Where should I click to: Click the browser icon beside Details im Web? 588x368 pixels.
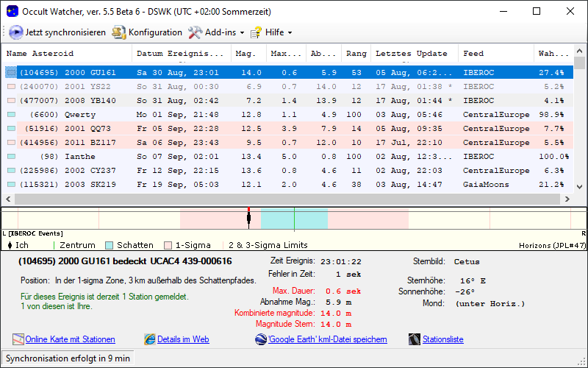pyautogui.click(x=150, y=339)
